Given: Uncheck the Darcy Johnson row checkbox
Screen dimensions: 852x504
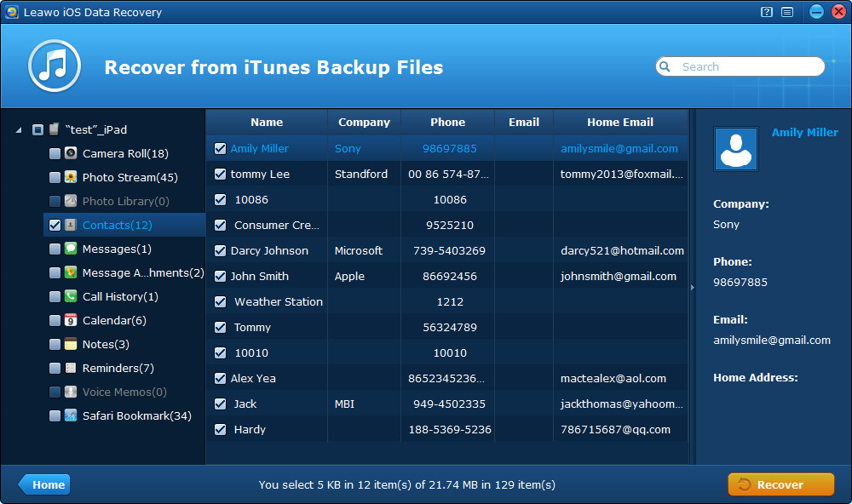Looking at the screenshot, I should [x=220, y=250].
